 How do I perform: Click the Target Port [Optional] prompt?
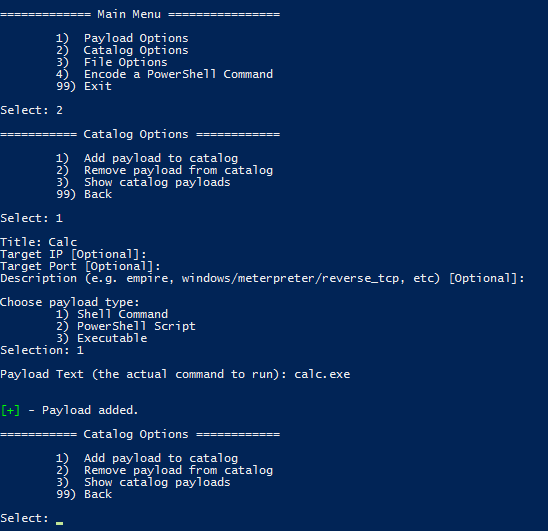(80, 266)
